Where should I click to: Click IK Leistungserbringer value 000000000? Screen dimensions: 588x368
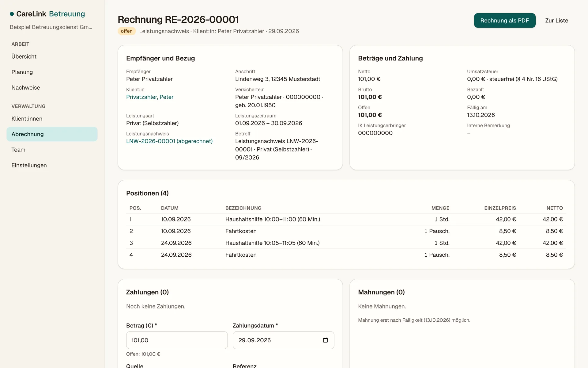coord(375,133)
